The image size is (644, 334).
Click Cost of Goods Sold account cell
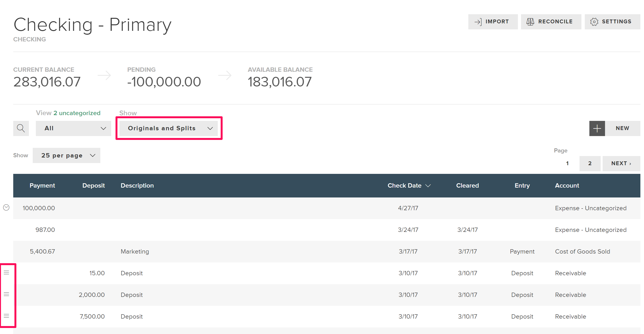click(x=582, y=251)
